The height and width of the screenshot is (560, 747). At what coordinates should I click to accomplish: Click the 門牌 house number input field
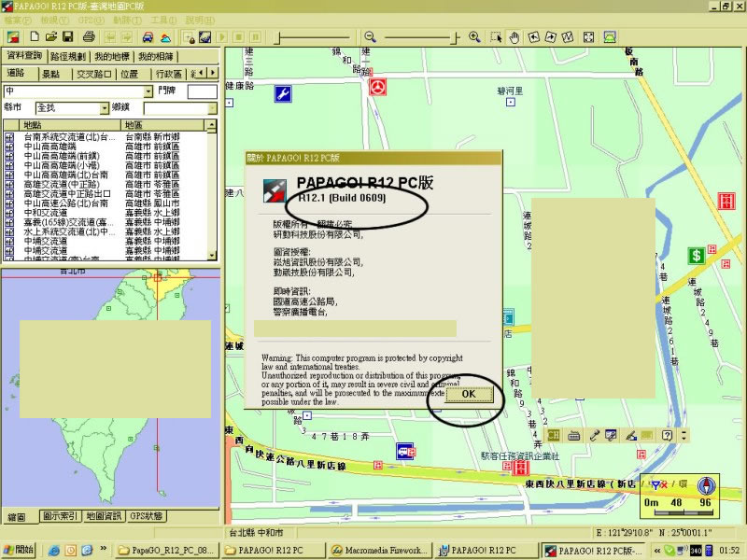[x=203, y=91]
